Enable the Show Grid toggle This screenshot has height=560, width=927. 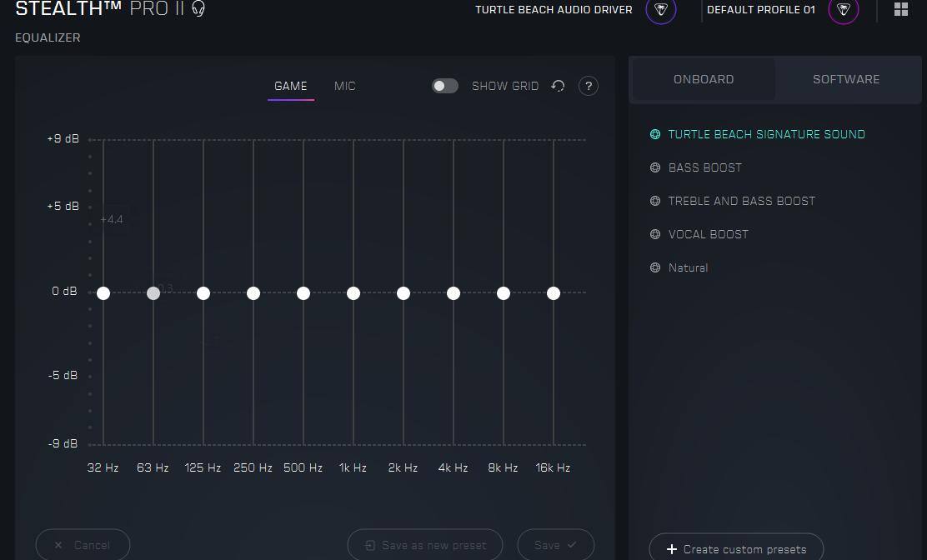[x=444, y=86]
